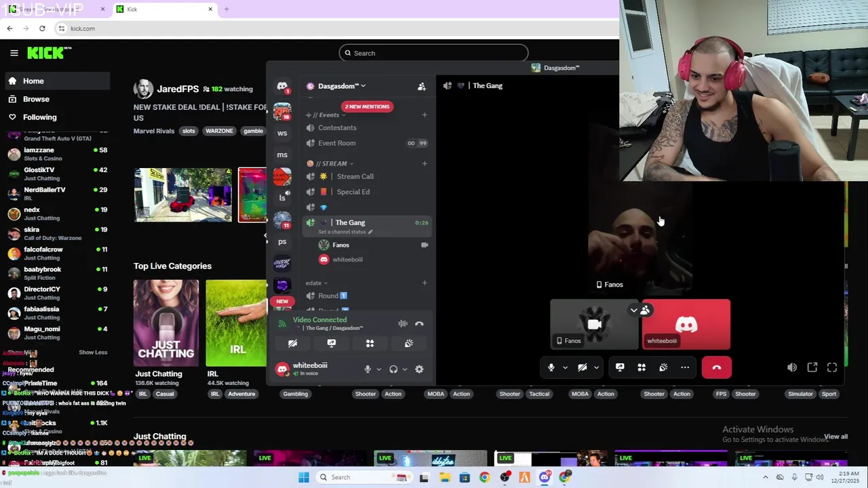Turn on the camera in the call bar
This screenshot has height=488, width=868.
click(582, 367)
